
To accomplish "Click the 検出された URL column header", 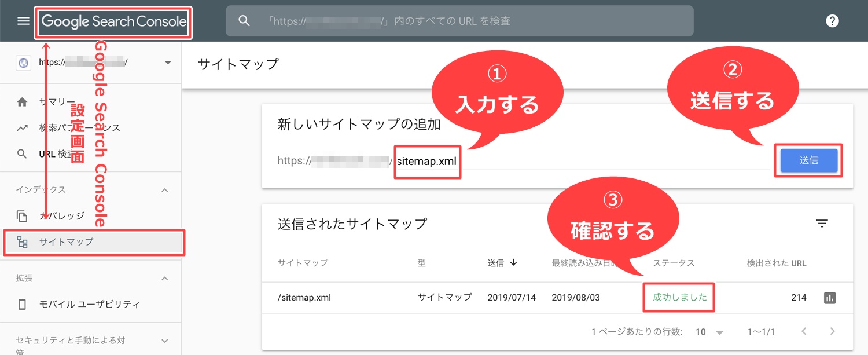I will [x=777, y=263].
